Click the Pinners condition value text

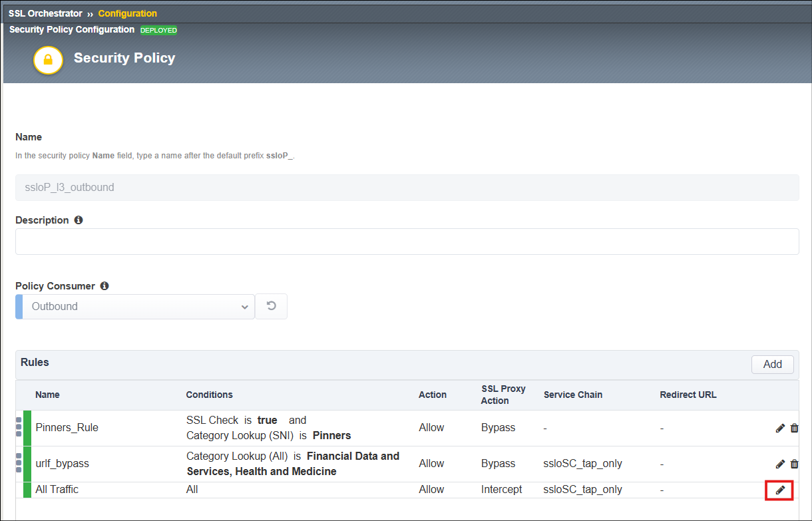pyautogui.click(x=331, y=435)
